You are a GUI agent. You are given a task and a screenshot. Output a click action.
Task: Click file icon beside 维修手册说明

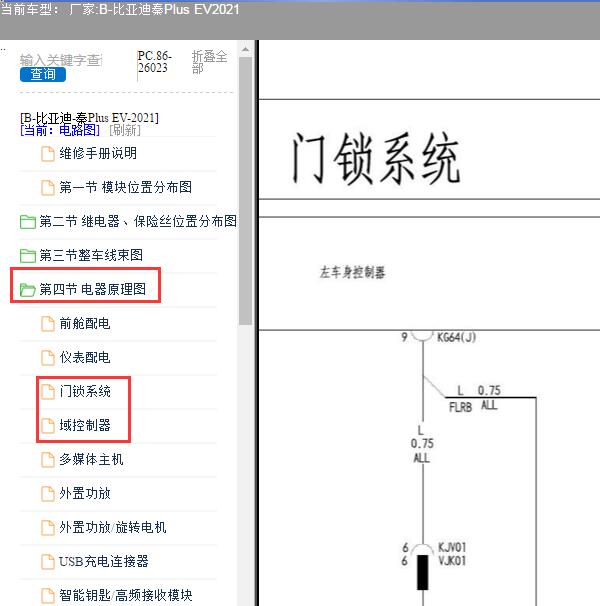coord(48,154)
